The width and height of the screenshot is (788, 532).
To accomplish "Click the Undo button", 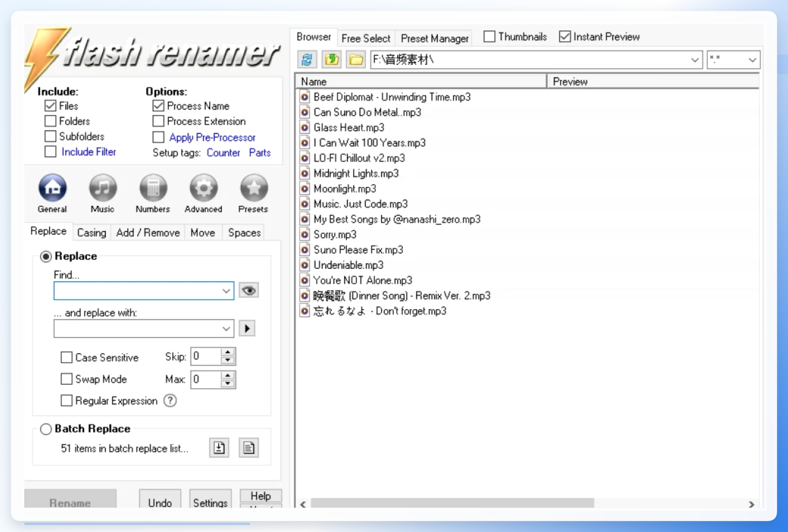I will click(160, 499).
